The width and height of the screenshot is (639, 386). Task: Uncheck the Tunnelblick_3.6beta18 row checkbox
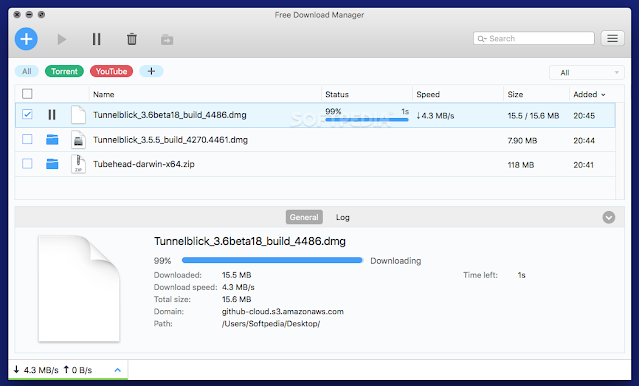pos(27,114)
